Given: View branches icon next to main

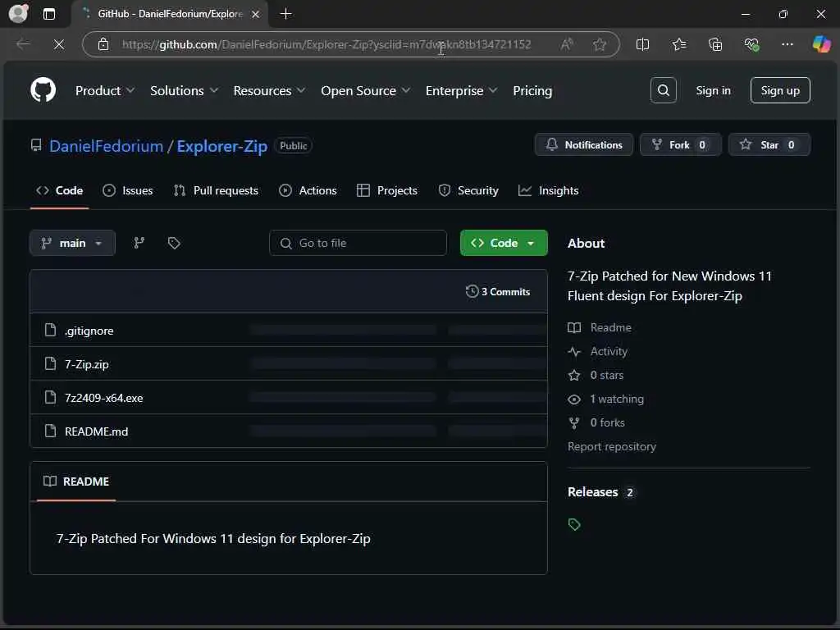Looking at the screenshot, I should 139,243.
